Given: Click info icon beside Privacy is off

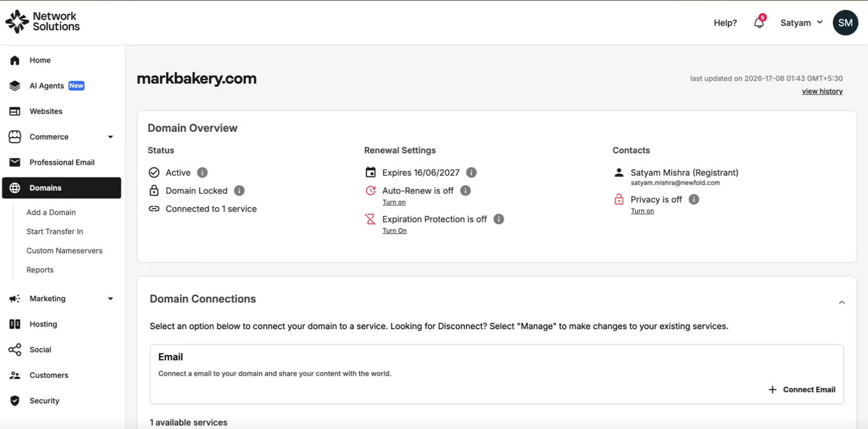Looking at the screenshot, I should (694, 199).
